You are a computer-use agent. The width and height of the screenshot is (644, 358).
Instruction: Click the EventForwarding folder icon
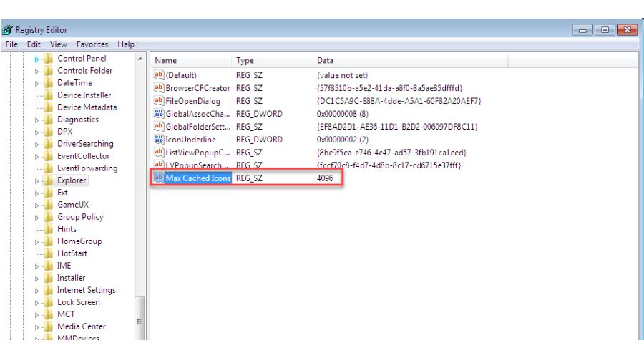(49, 168)
